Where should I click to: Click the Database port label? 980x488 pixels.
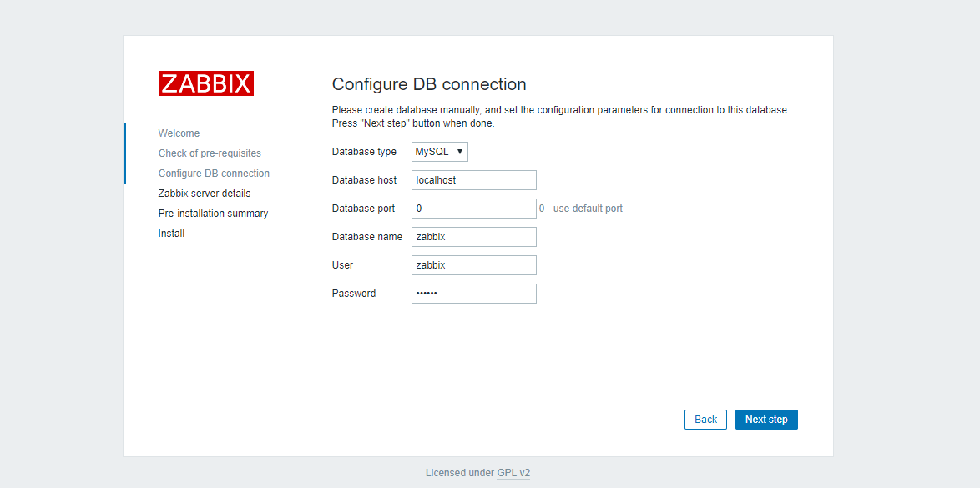click(363, 209)
